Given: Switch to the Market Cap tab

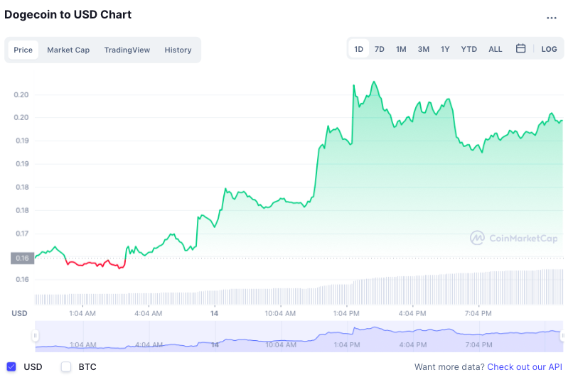Looking at the screenshot, I should tap(68, 50).
